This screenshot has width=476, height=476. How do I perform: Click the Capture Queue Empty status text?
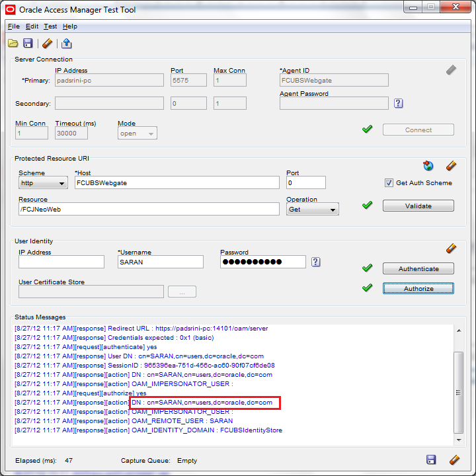pos(187,461)
